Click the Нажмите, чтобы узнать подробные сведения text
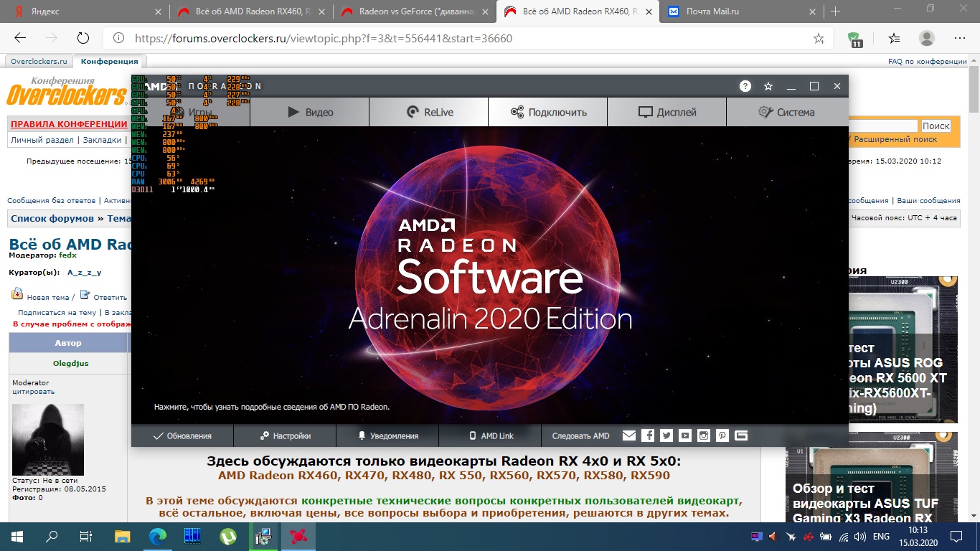 tap(272, 407)
